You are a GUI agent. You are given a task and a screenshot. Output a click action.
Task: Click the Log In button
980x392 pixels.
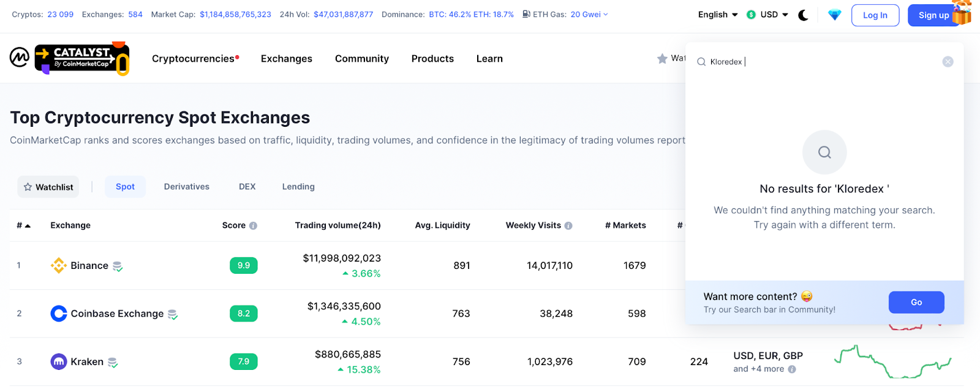pyautogui.click(x=875, y=15)
